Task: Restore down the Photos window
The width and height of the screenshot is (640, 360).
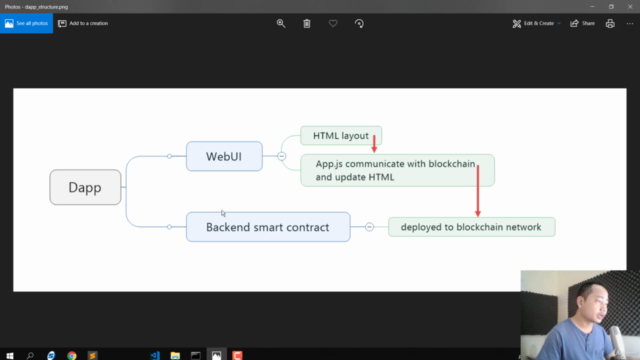Action: tap(611, 7)
